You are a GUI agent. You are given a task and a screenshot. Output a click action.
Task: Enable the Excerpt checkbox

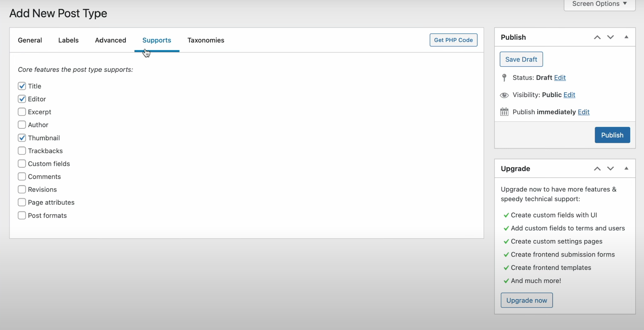[22, 112]
